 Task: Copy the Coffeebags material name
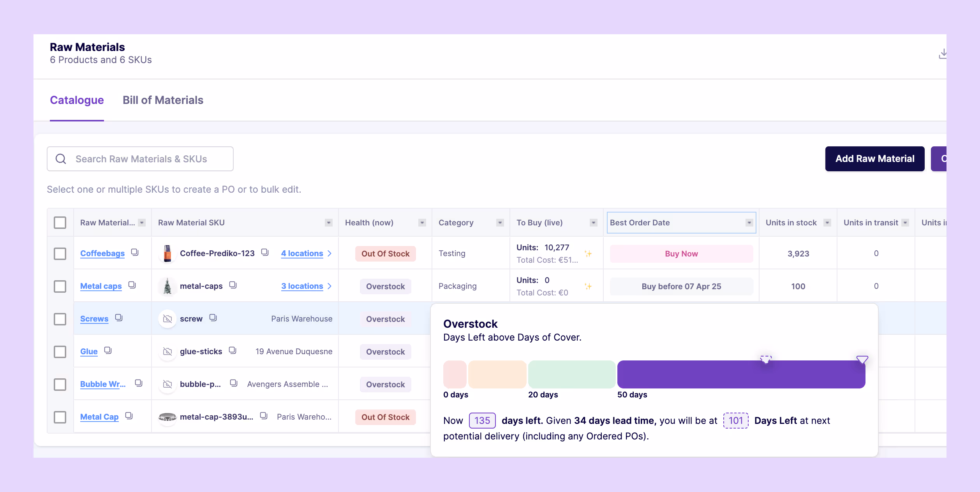pyautogui.click(x=135, y=252)
